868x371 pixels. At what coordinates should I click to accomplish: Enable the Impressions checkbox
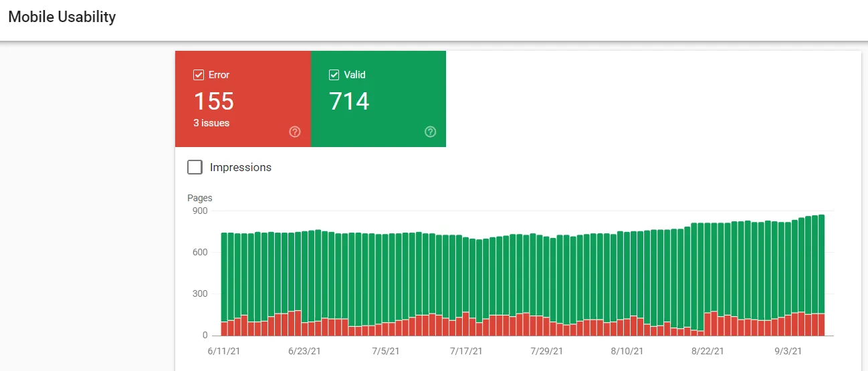point(195,167)
